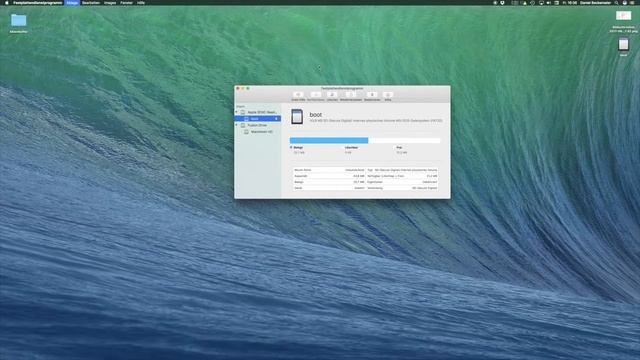This screenshot has height=360, width=640.
Task: Zoom the Disk Utility window with green button
Action: [x=248, y=88]
